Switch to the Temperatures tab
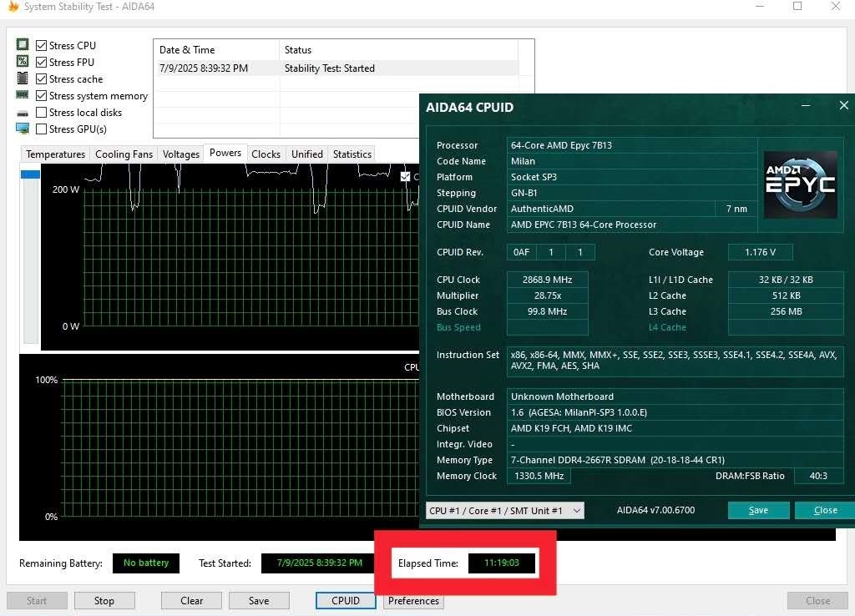 coord(56,154)
